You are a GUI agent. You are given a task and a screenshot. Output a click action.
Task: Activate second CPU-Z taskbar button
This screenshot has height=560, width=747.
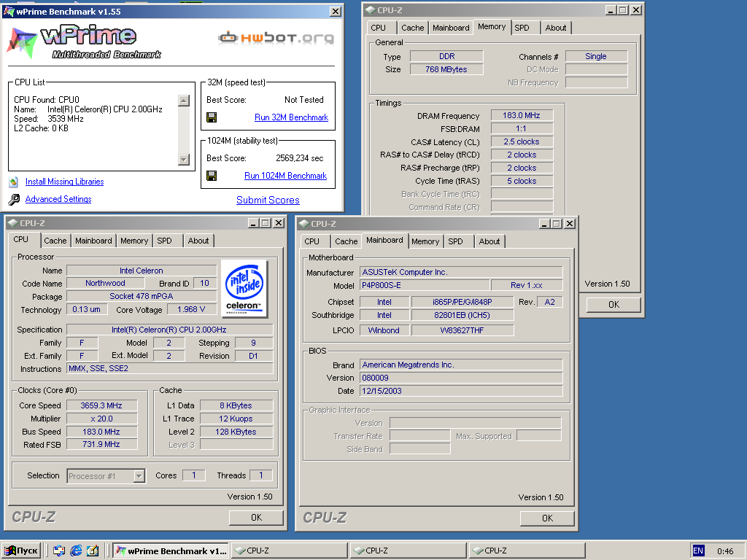(409, 551)
